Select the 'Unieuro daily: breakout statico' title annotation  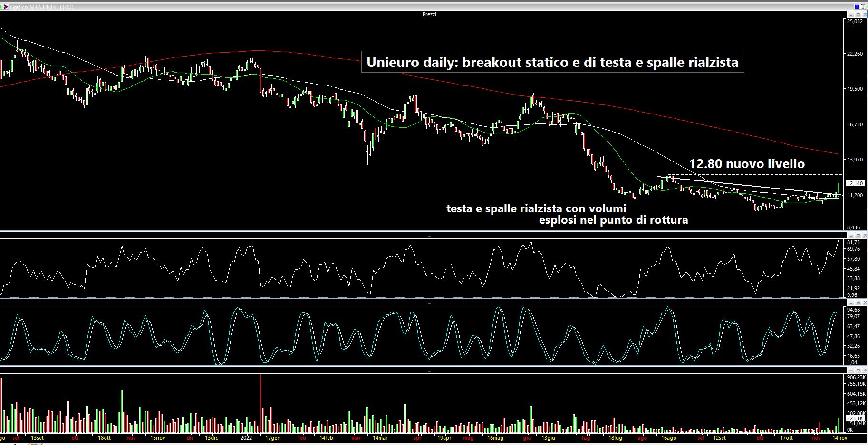click(553, 62)
